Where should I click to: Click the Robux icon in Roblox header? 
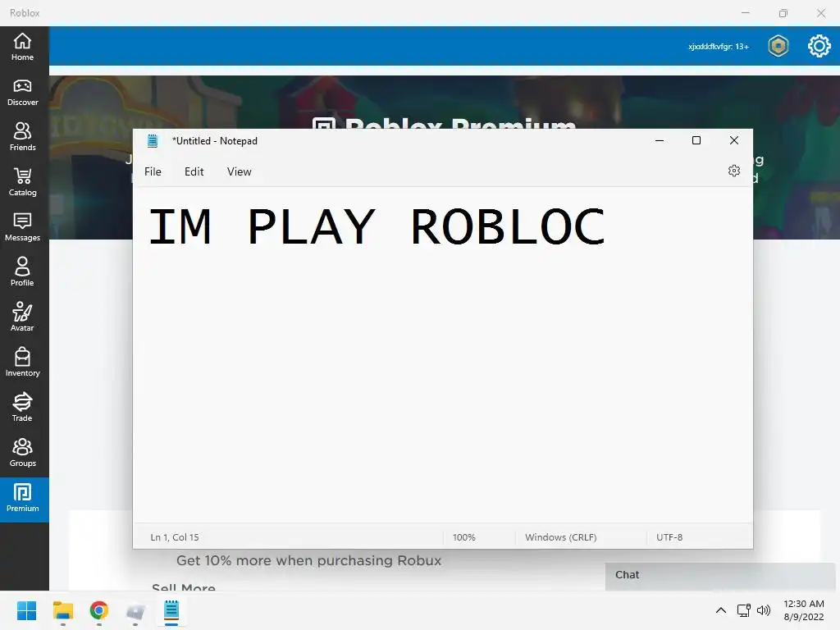coord(778,46)
